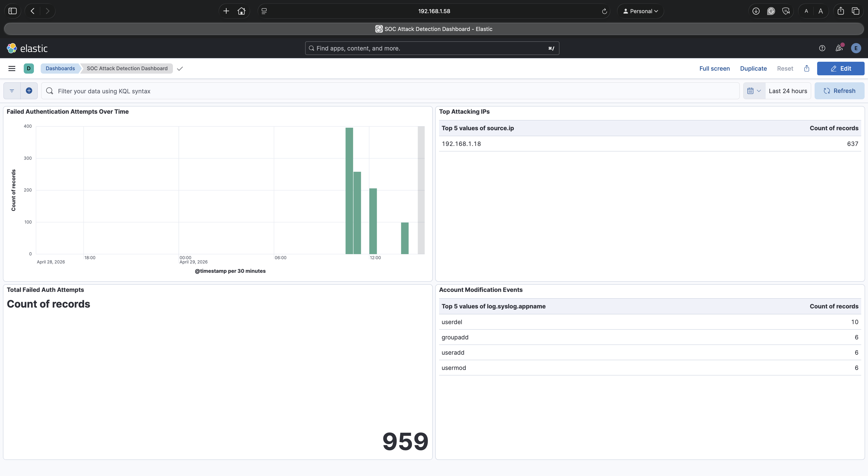Click the userdel row

point(650,322)
